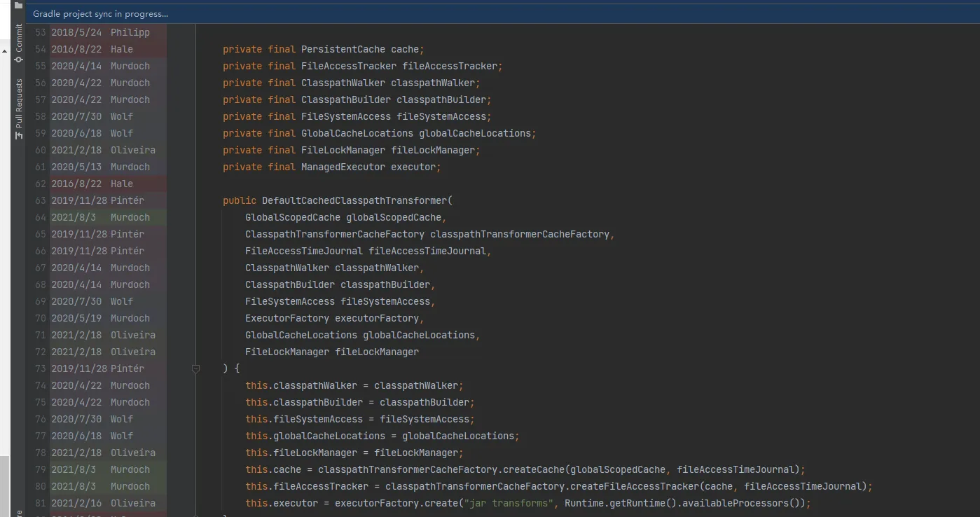Image resolution: width=980 pixels, height=517 pixels.
Task: Place cursor on the FileSystemAccess field type
Action: [x=346, y=116]
